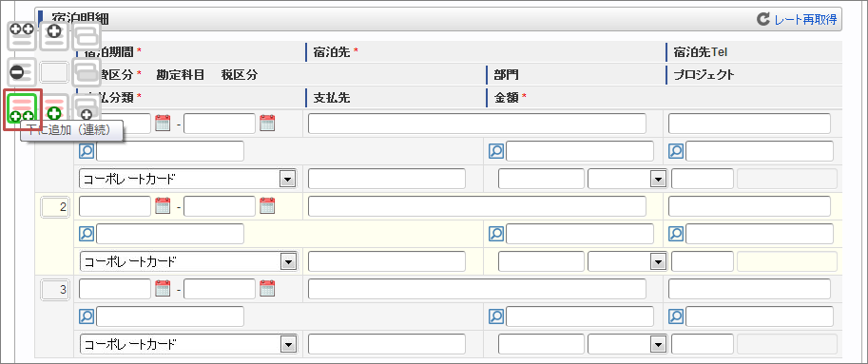Click the 支払先 column header
Screen dimensions: 868x364
(x=331, y=98)
